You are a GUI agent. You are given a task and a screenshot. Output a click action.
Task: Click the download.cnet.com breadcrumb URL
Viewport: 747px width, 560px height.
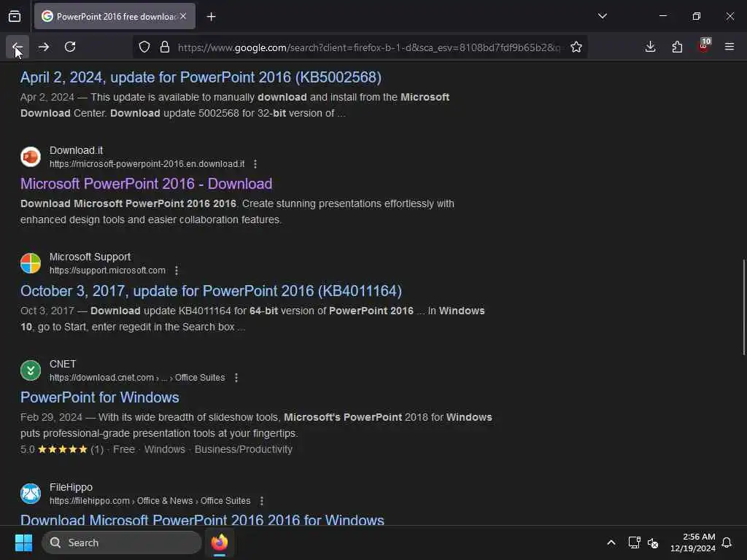click(137, 378)
